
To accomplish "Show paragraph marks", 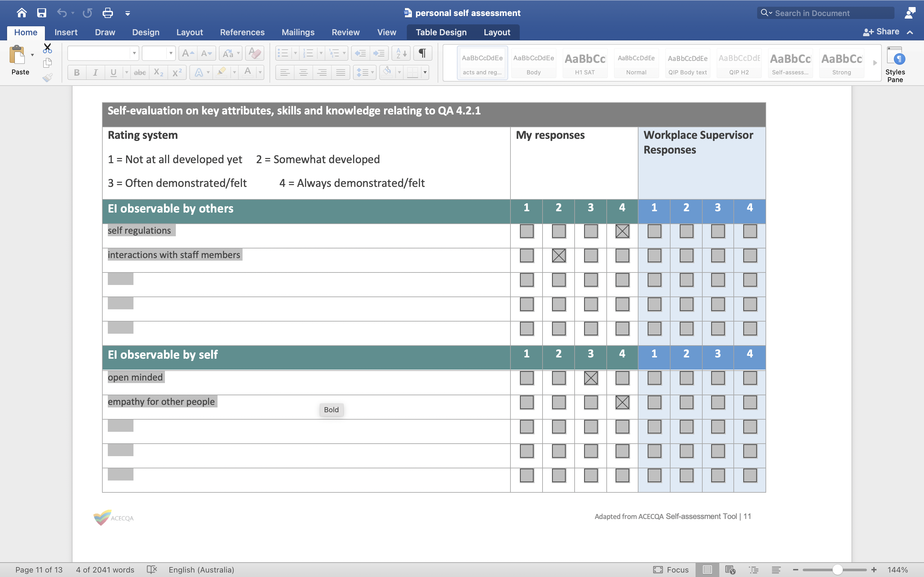I will click(422, 53).
